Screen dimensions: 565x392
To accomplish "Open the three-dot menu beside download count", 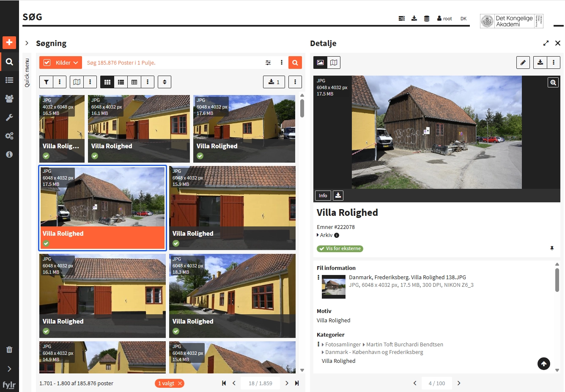I will (x=295, y=82).
